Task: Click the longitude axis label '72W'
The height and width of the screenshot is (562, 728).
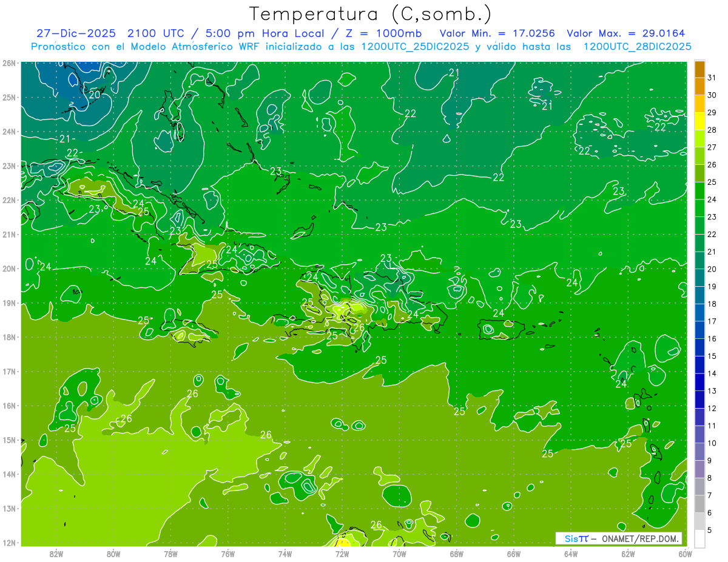Action: [342, 554]
